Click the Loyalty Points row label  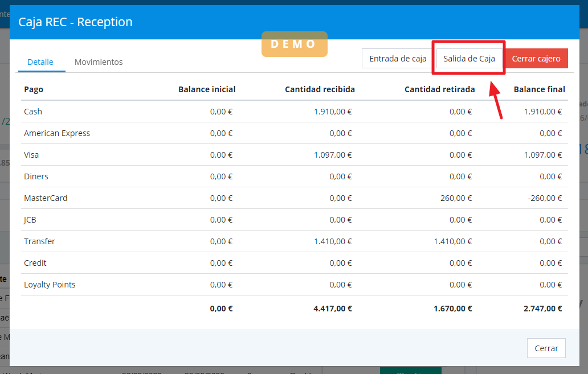click(50, 285)
